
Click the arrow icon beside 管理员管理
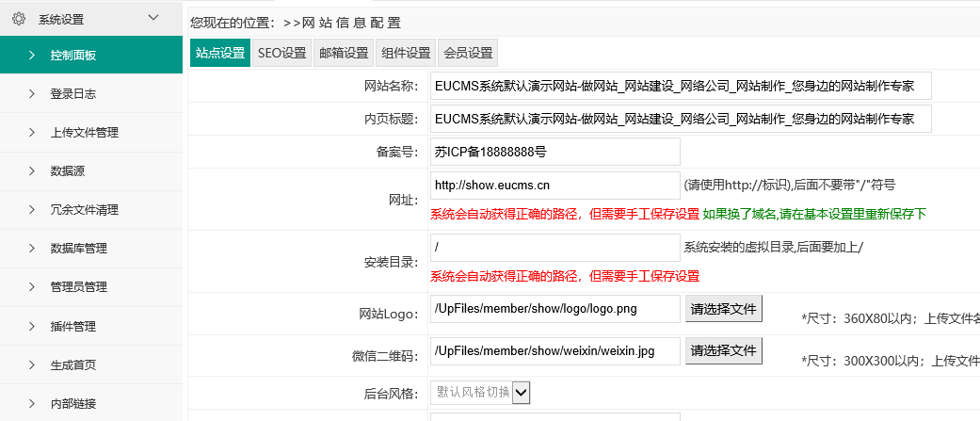(32, 287)
